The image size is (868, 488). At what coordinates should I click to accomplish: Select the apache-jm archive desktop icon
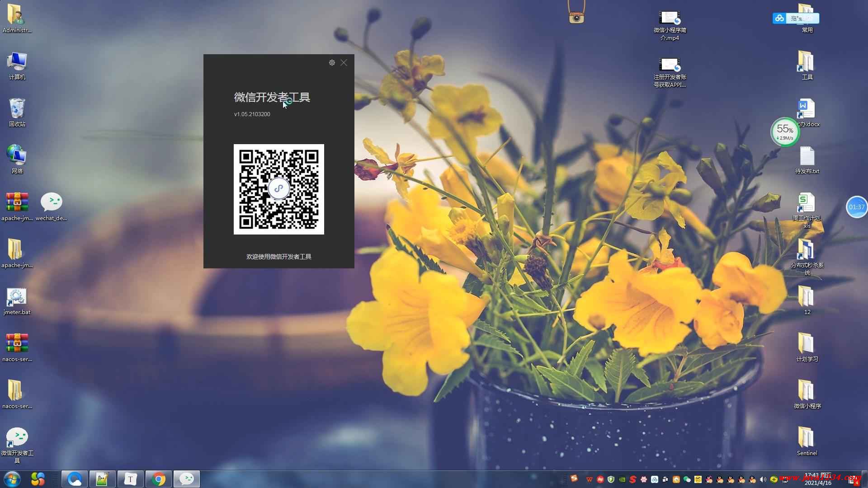pos(17,206)
